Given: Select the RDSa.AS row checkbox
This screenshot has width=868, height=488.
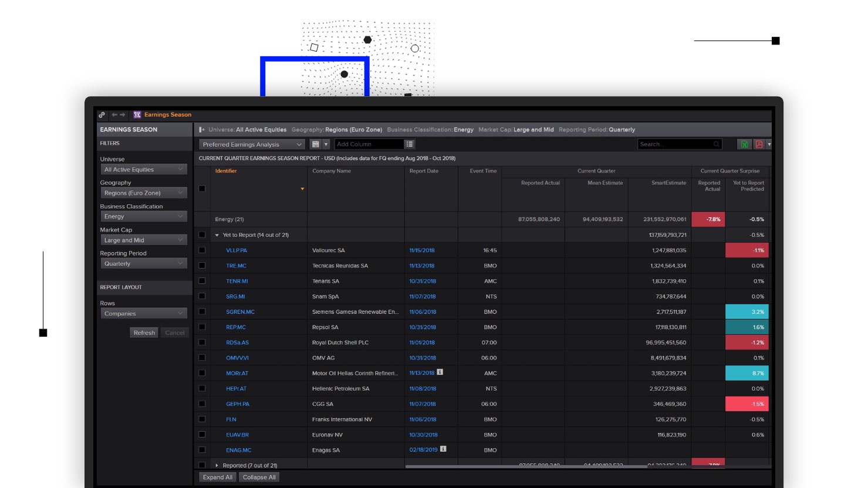Looking at the screenshot, I should [x=202, y=342].
